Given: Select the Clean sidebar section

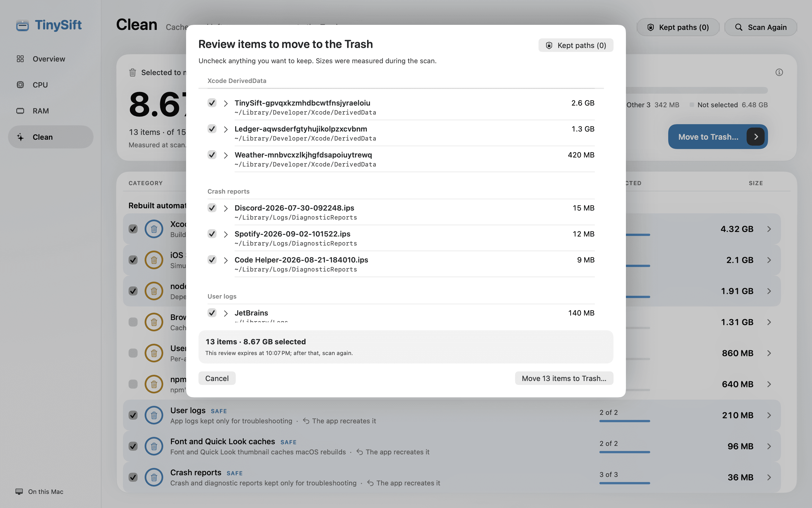Looking at the screenshot, I should (51, 137).
